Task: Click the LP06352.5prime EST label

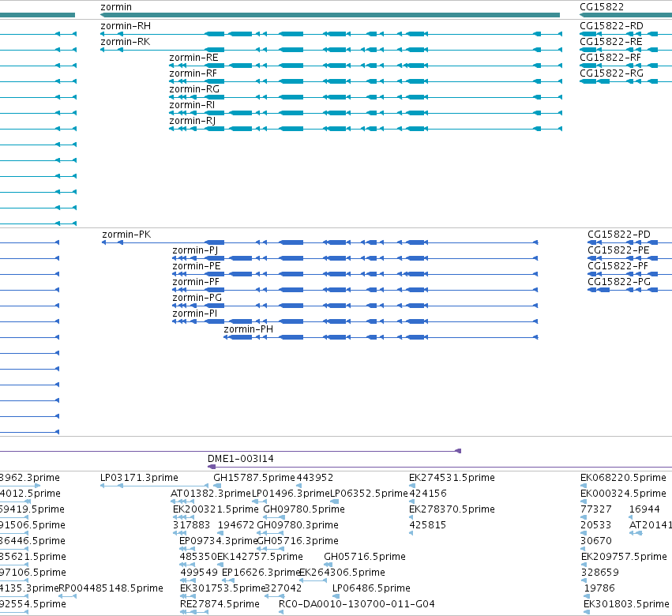Action: (369, 494)
